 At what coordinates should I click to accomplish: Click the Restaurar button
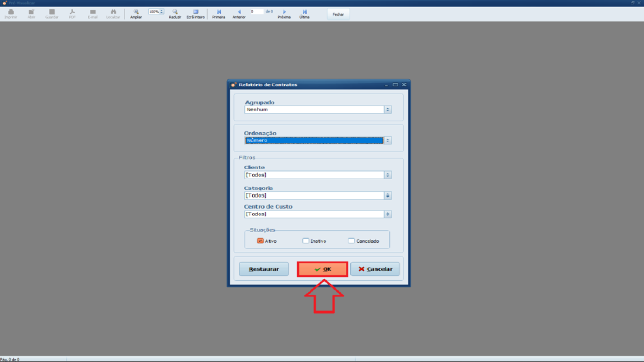click(x=264, y=269)
